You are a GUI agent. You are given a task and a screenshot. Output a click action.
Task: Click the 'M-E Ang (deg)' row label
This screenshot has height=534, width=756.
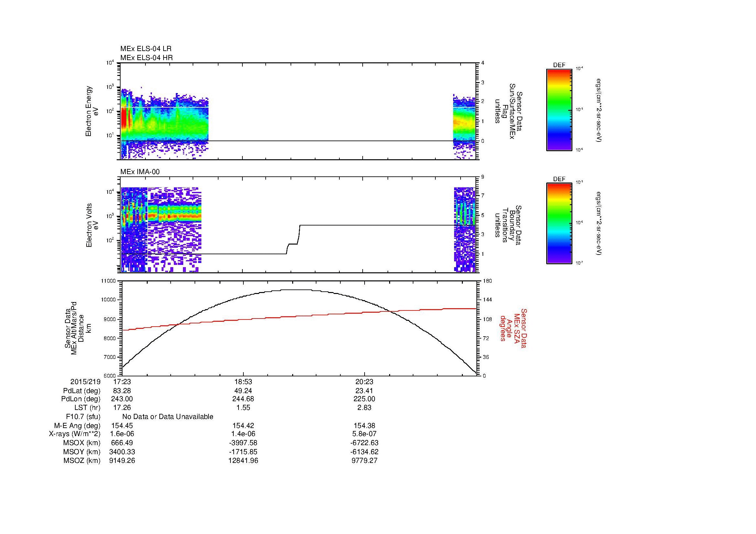pos(77,426)
